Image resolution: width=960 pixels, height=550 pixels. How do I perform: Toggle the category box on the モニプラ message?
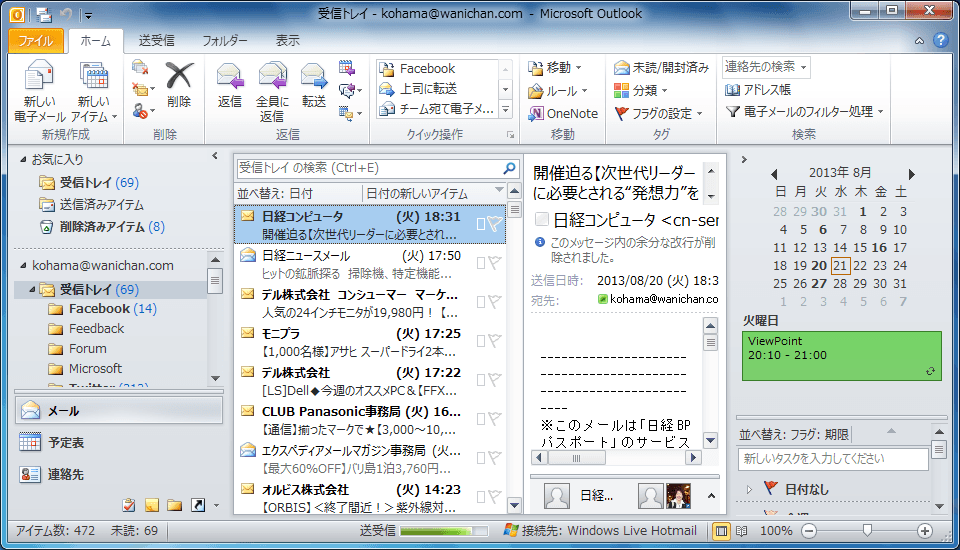pyautogui.click(x=481, y=341)
